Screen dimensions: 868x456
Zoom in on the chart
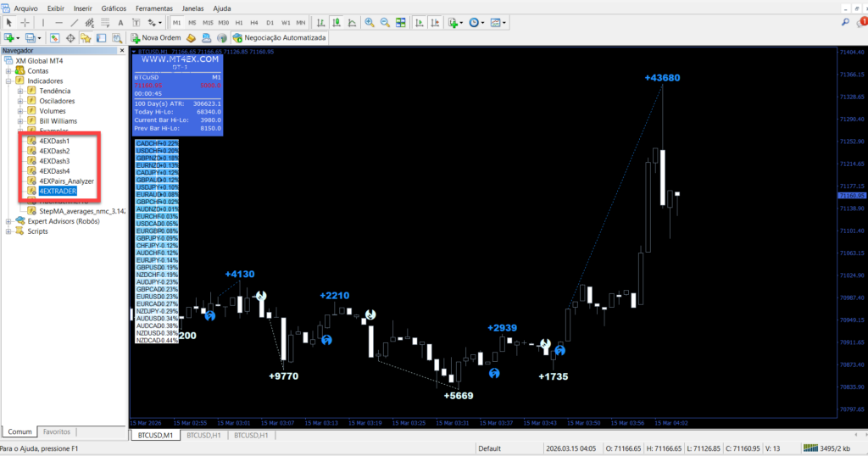click(370, 23)
